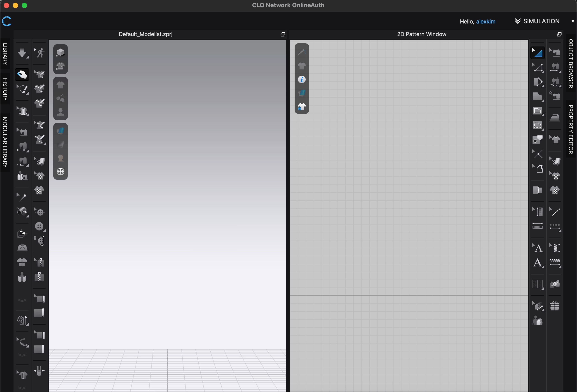Click the global sync/network icon
The height and width of the screenshot is (392, 577).
pos(60,172)
